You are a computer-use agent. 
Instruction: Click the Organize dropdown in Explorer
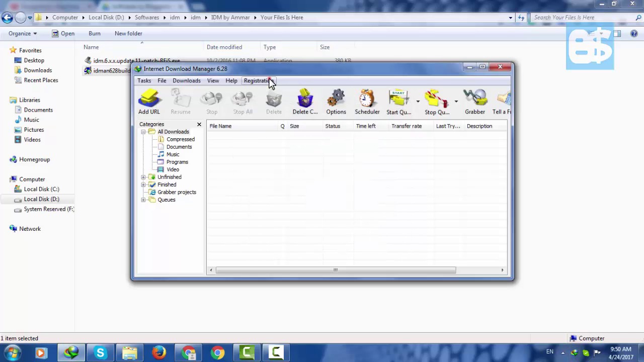coord(23,33)
